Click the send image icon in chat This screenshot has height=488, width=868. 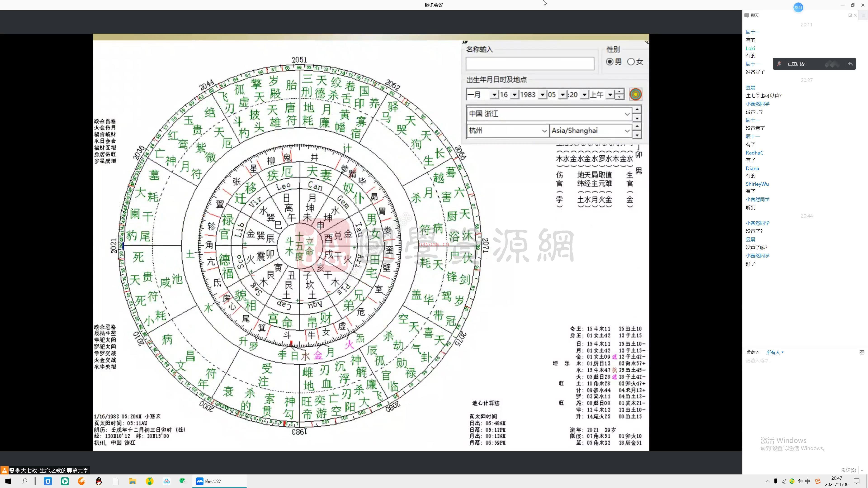[862, 352]
